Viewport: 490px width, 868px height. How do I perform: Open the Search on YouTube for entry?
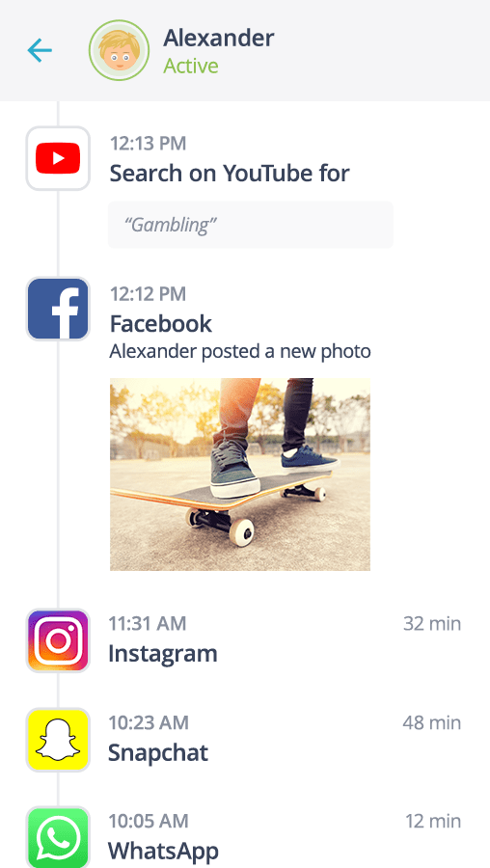point(230,174)
